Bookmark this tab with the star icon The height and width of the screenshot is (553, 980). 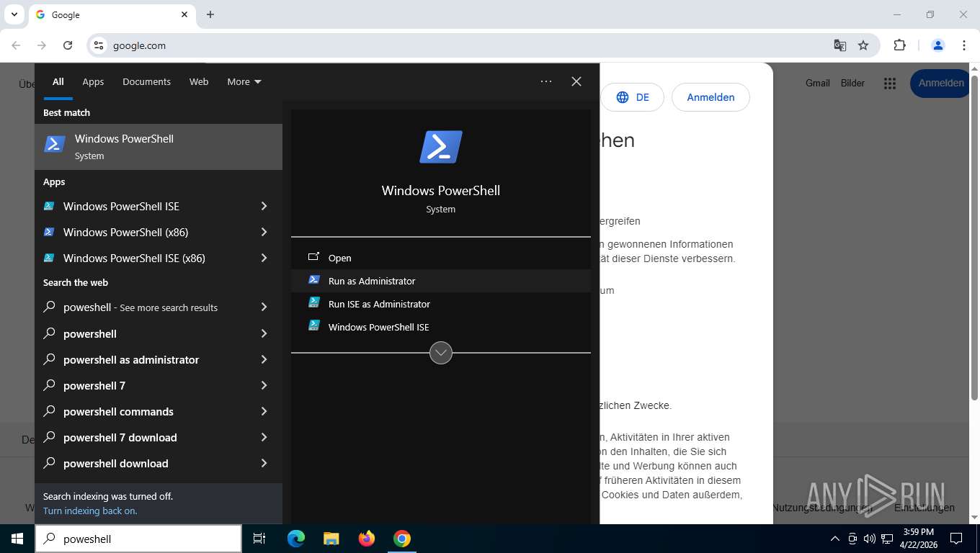(x=863, y=45)
